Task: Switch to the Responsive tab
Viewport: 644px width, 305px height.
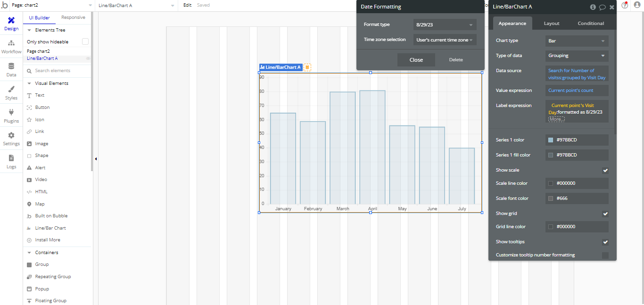Action: [x=74, y=17]
